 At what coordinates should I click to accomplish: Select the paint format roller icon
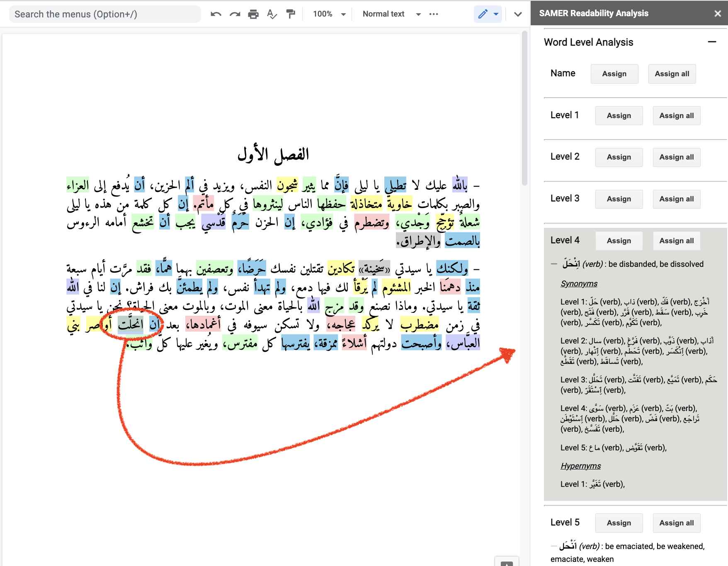[291, 14]
